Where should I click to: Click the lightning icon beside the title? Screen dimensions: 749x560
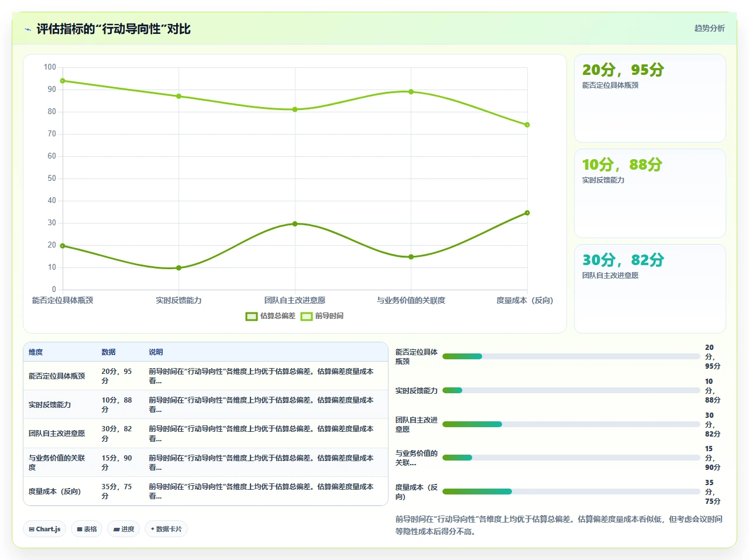point(28,29)
